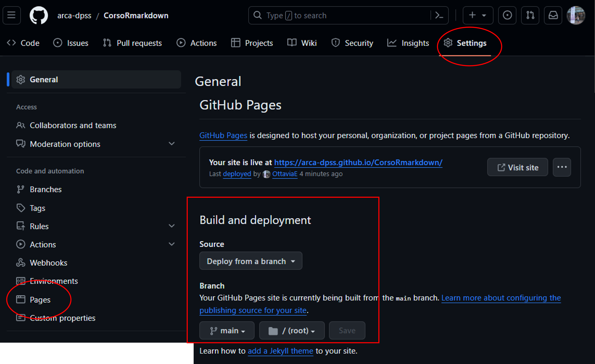The image size is (595, 364).
Task: Select the Settings tab
Action: pyautogui.click(x=465, y=43)
